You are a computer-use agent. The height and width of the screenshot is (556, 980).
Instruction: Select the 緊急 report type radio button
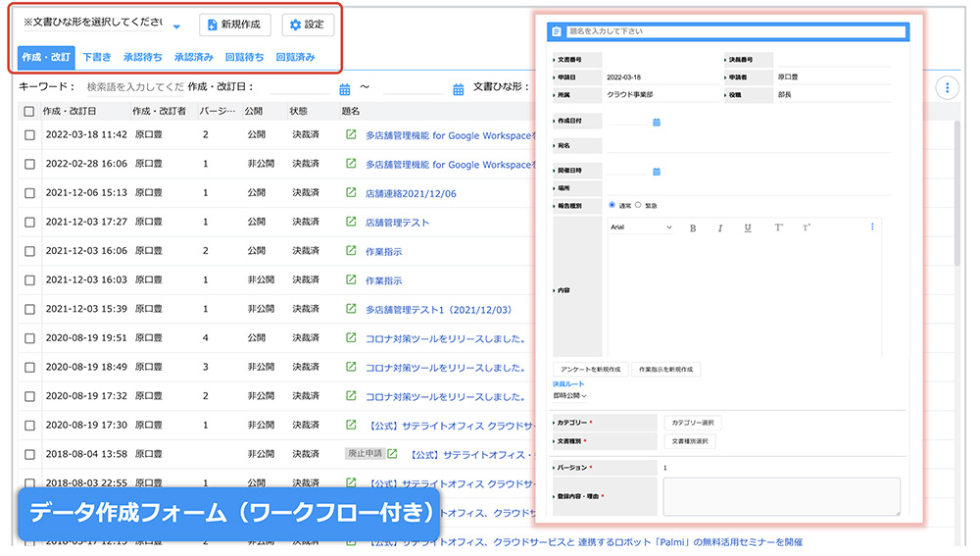point(638,205)
